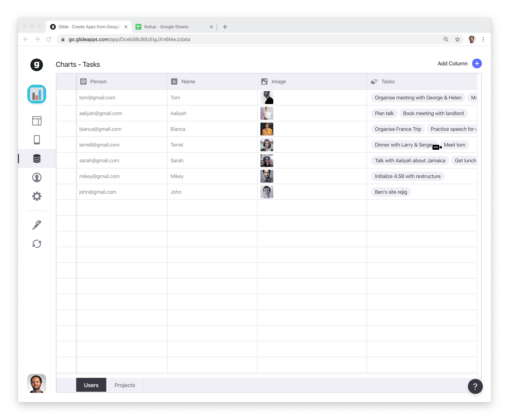Click Bianca's image thumbnail
This screenshot has width=509, height=420.
pyautogui.click(x=266, y=129)
